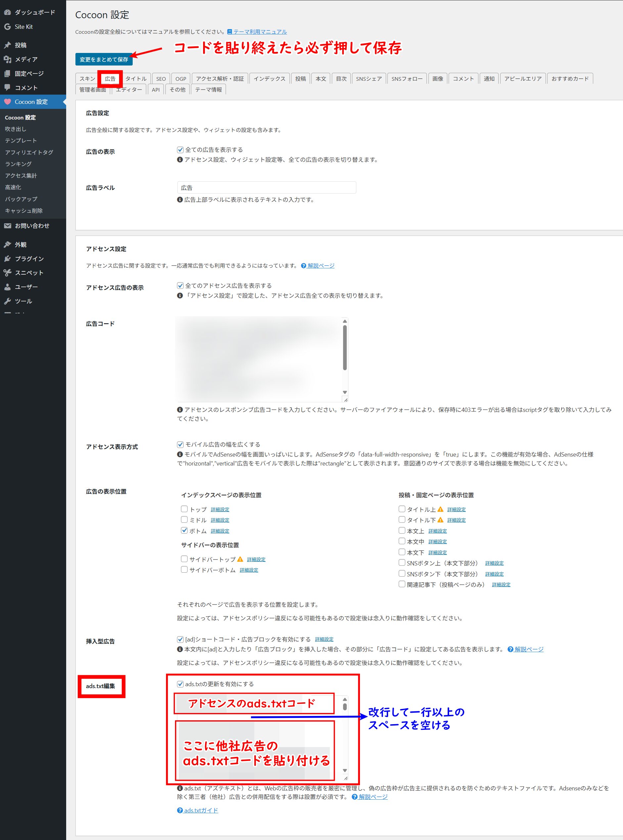Enable サイドバーボトム ad position
Viewport: 623px width, 840px height.
point(184,569)
